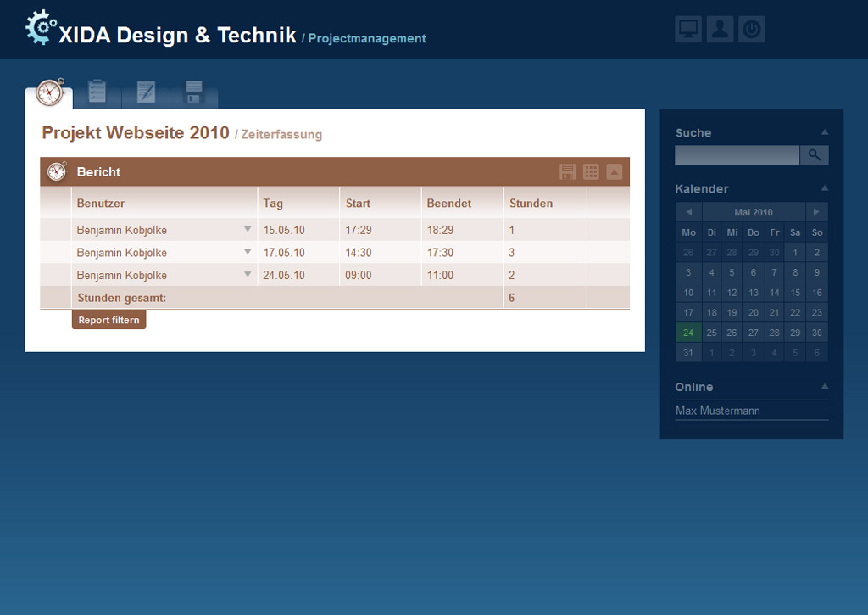The height and width of the screenshot is (615, 868).
Task: Switch to the floppy disk tab
Action: point(194,92)
